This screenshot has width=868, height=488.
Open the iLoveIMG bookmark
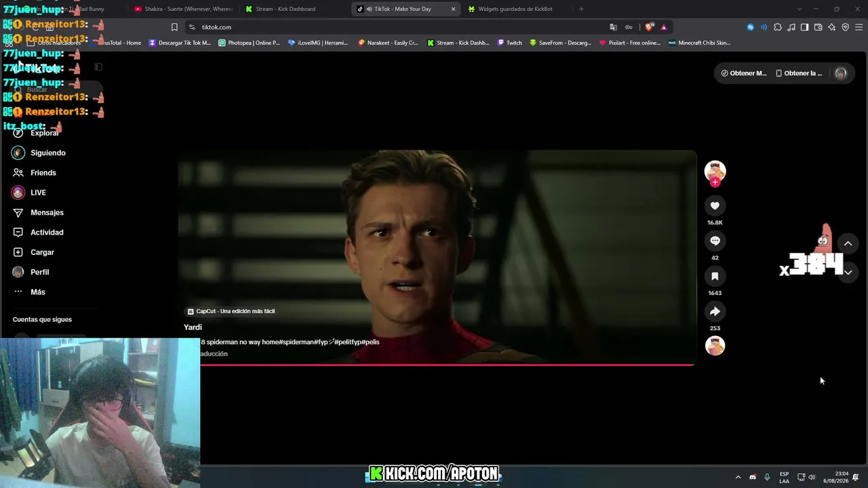coord(317,43)
